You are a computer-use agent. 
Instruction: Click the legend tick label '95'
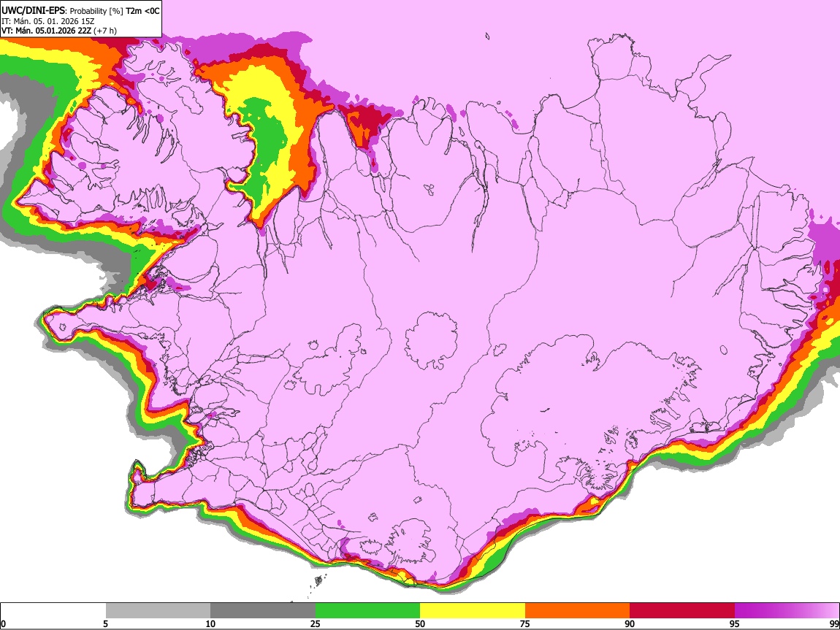[735, 624]
